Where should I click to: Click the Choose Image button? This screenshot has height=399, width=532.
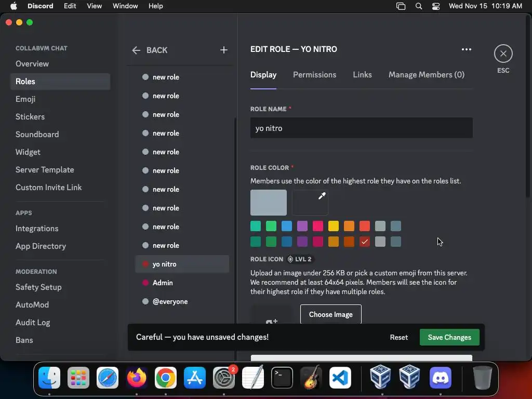click(331, 314)
